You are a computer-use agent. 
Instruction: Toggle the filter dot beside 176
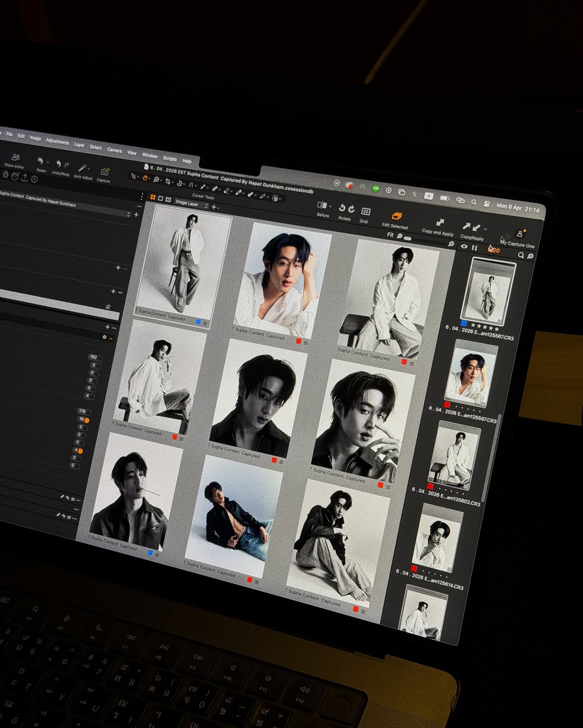click(x=89, y=412)
